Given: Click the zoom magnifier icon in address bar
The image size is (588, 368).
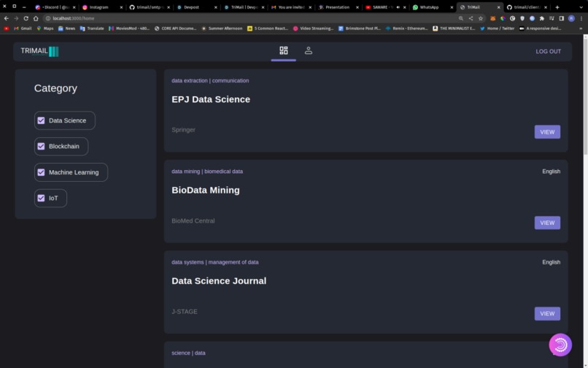Looking at the screenshot, I should [x=461, y=18].
